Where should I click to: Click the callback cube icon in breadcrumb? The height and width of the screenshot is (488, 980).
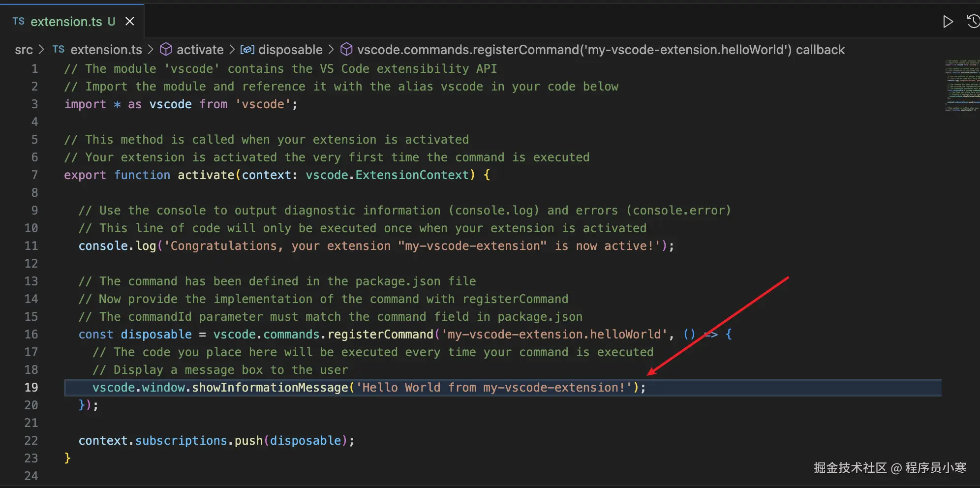(x=347, y=49)
